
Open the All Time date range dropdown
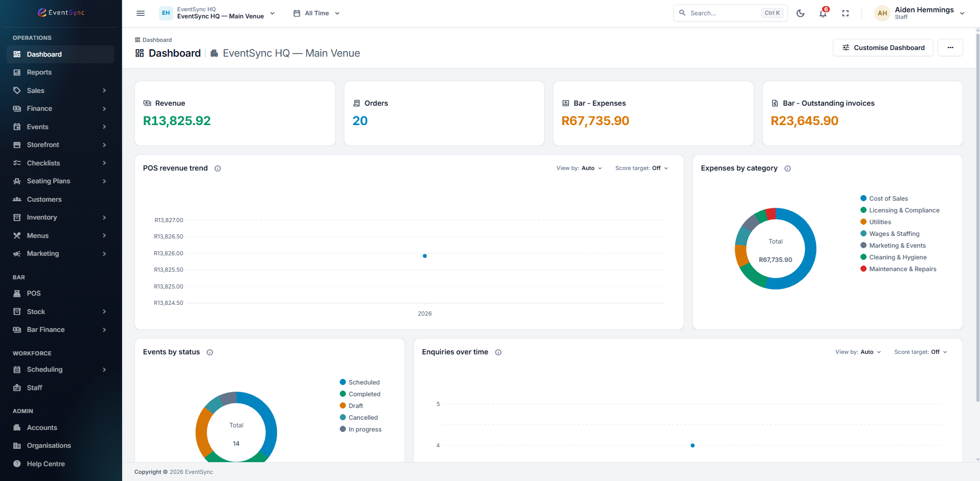(316, 13)
